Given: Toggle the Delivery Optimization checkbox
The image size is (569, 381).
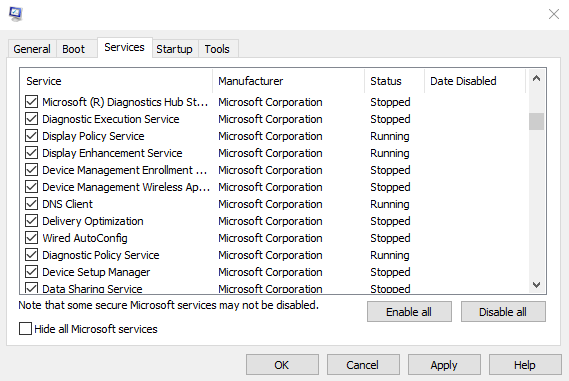Looking at the screenshot, I should pos(32,221).
